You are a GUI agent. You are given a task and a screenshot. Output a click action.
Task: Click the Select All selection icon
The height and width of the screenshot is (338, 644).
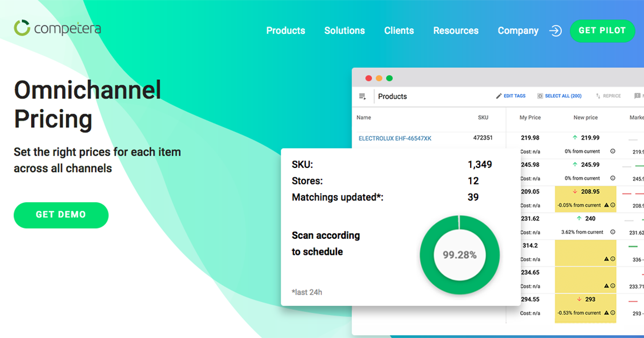tap(540, 95)
